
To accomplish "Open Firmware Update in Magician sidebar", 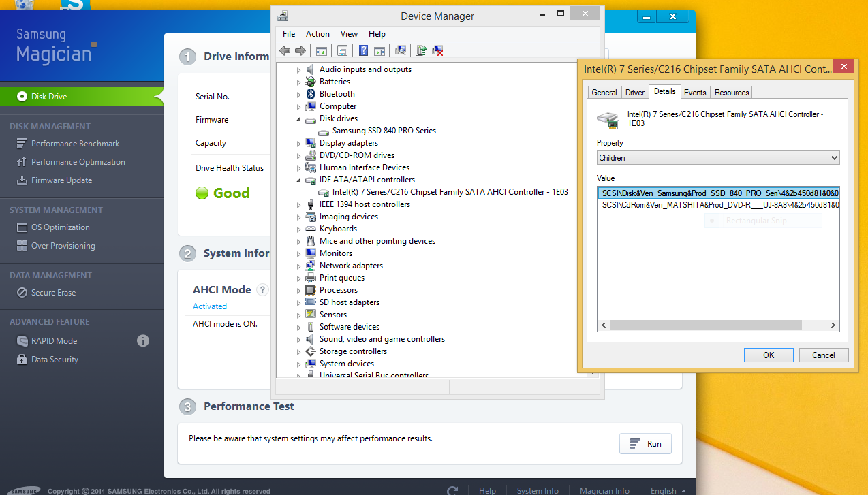I will point(61,180).
